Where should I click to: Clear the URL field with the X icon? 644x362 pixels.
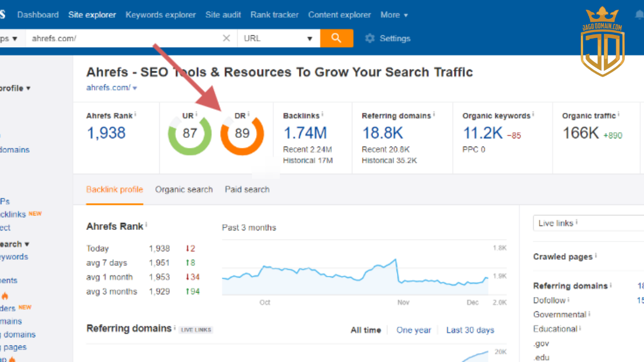click(226, 38)
